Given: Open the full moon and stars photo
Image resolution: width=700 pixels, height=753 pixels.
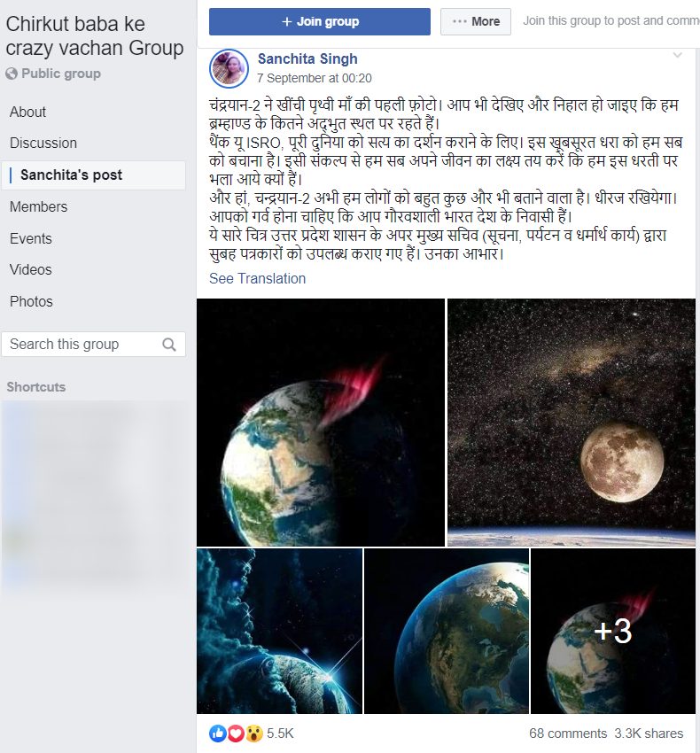Looking at the screenshot, I should (572, 422).
